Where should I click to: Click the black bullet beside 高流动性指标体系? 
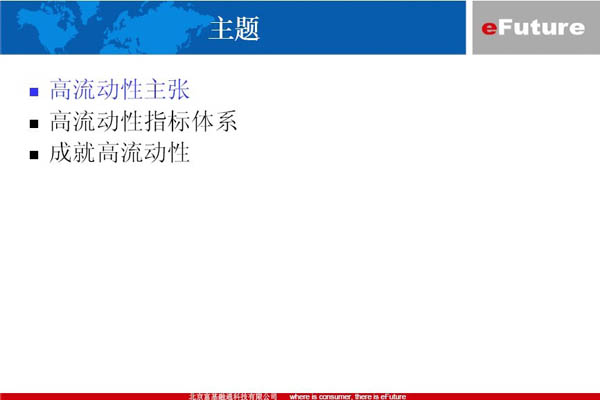(34, 124)
